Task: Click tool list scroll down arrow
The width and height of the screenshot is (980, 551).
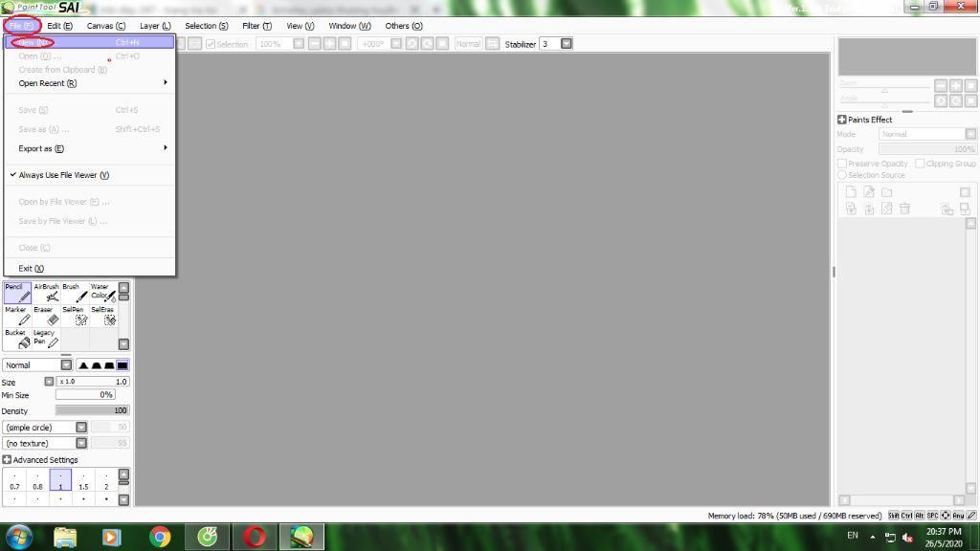Action: [123, 344]
